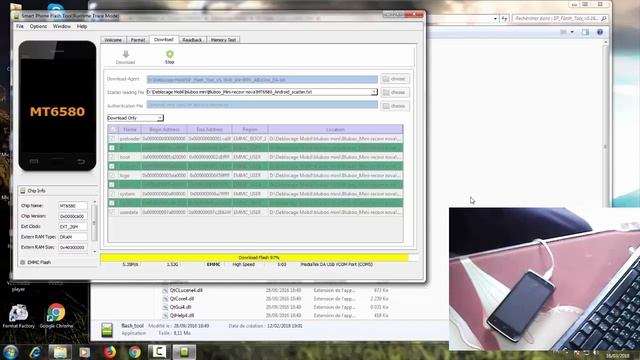The image size is (640, 360).
Task: Open media player taskbar icon
Action: pos(84,352)
